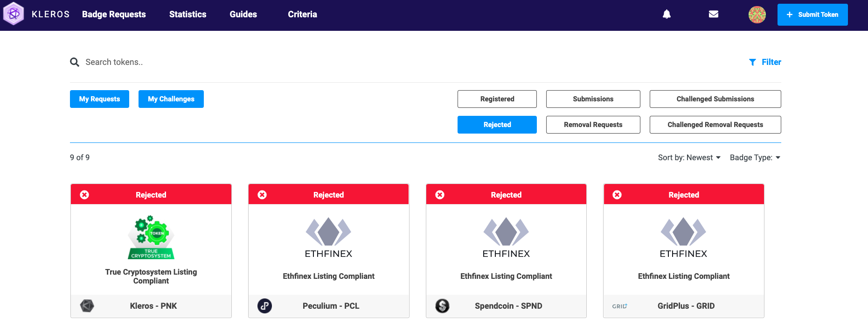The image size is (868, 326).
Task: Click Ethfinex logo on GridPlus card
Action: [683, 238]
